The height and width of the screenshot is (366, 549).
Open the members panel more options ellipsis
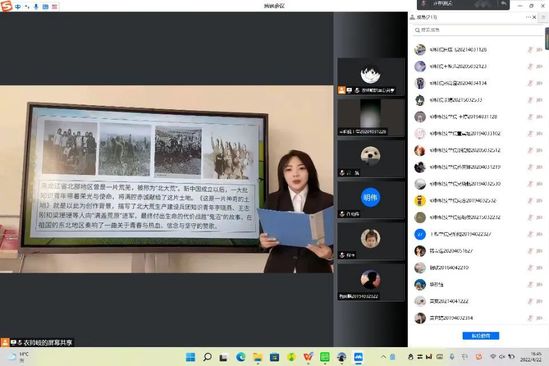pyautogui.click(x=528, y=17)
